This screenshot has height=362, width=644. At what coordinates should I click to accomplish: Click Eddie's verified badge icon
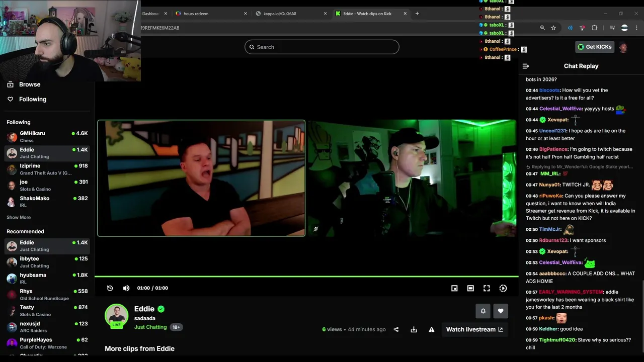[161, 309]
